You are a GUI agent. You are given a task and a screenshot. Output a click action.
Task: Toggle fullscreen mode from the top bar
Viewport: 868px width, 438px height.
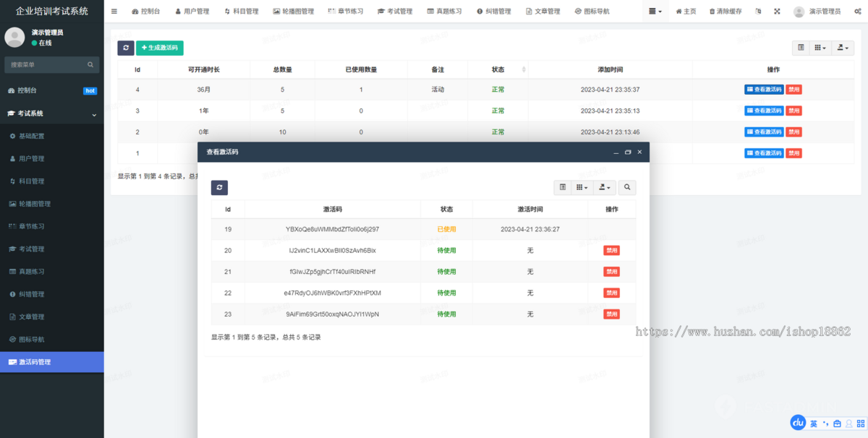tap(777, 12)
